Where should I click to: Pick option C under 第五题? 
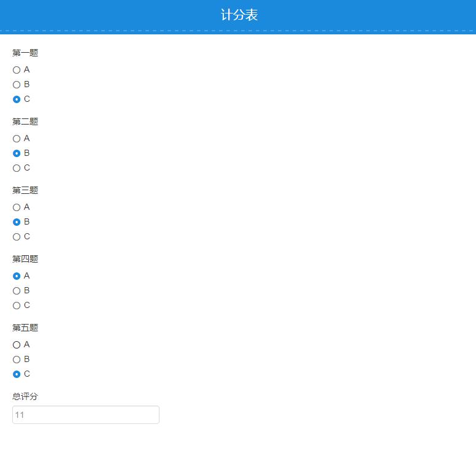coord(17,374)
